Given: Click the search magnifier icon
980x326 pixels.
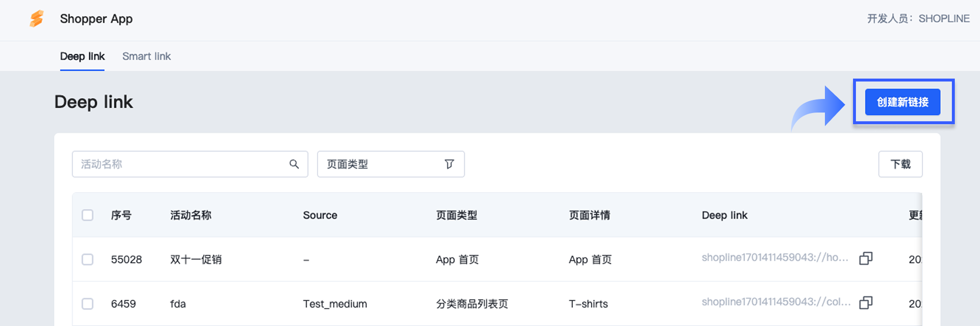Looking at the screenshot, I should click(x=294, y=164).
